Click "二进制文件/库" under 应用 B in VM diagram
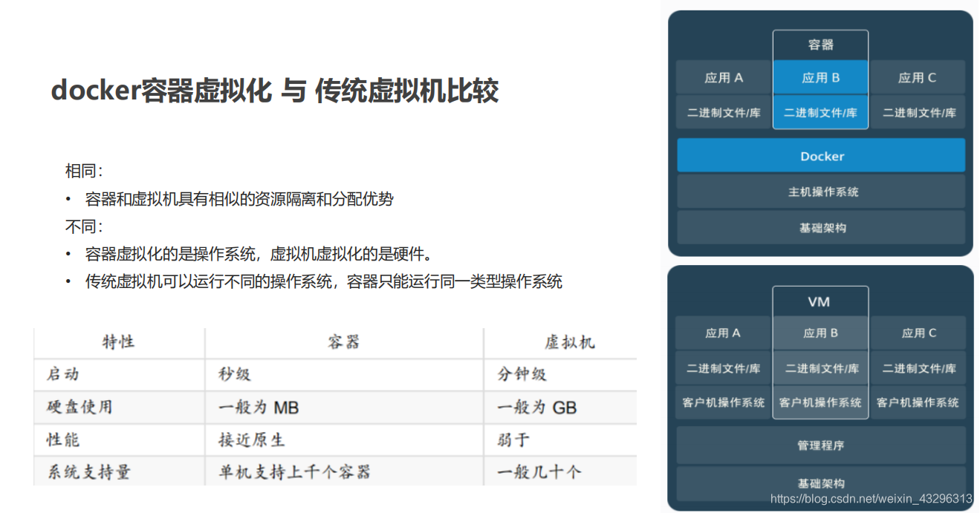Viewport: 980px width, 513px height. [x=820, y=367]
